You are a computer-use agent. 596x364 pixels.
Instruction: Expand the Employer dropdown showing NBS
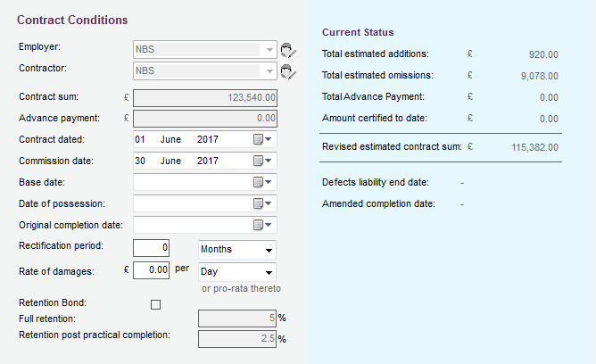pos(269,50)
